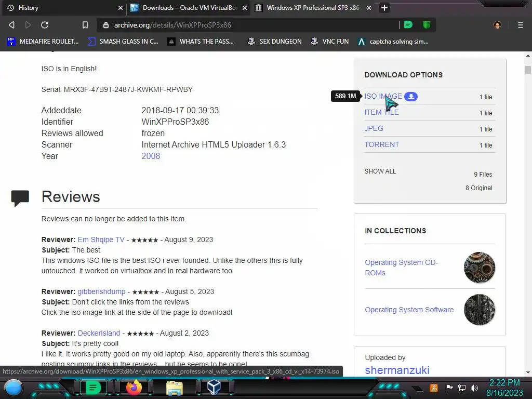Click the ISO IMAGE download link
This screenshot has height=399, width=532.
(383, 96)
